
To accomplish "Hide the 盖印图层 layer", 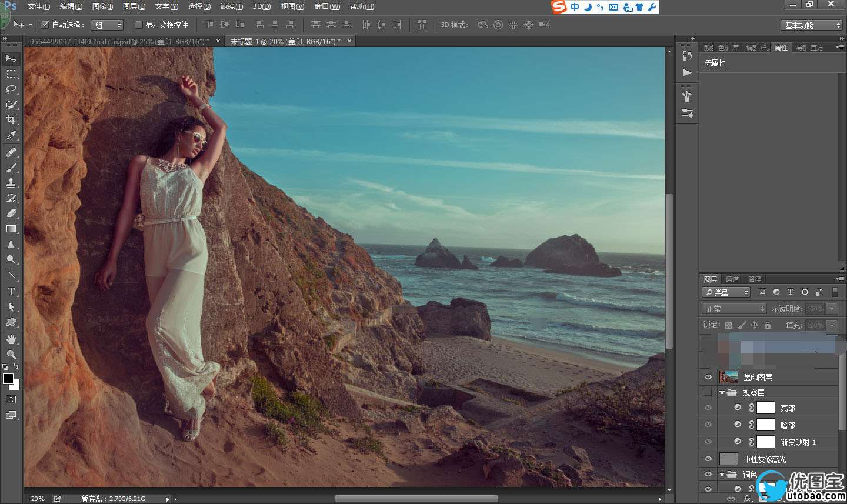I will (x=708, y=378).
